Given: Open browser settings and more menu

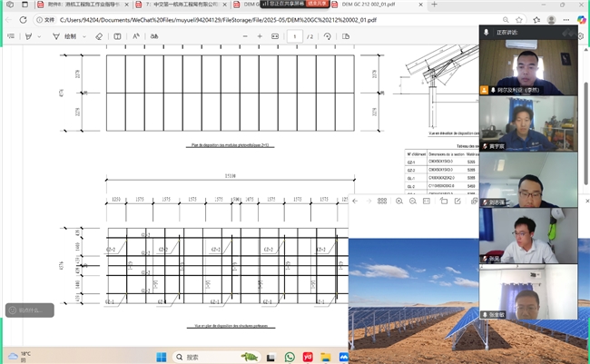Looking at the screenshot, I should coord(566,20).
